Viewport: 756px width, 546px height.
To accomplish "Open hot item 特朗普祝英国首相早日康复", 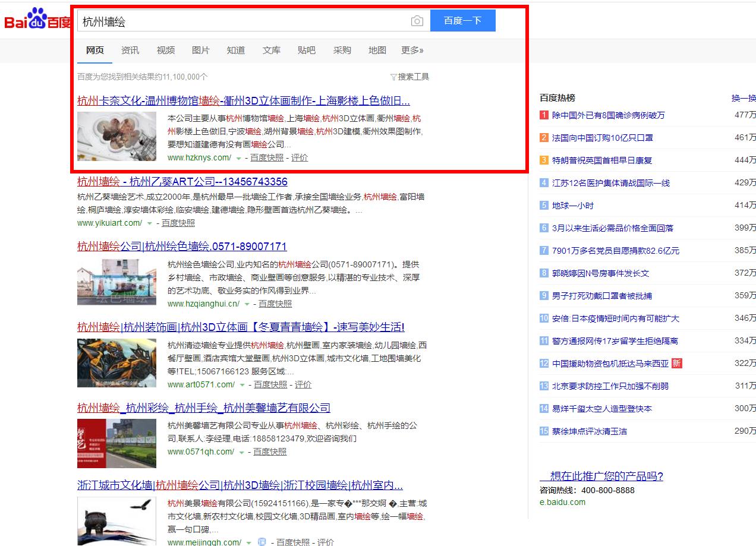I will (602, 160).
